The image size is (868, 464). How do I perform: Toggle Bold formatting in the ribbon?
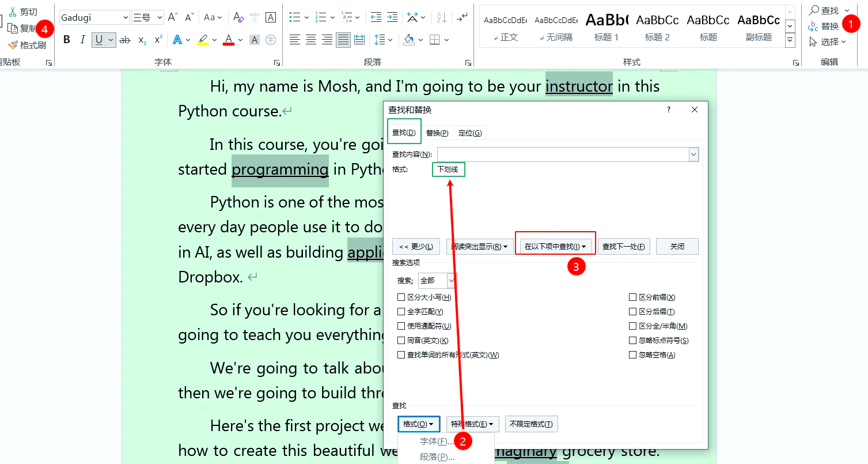point(67,40)
